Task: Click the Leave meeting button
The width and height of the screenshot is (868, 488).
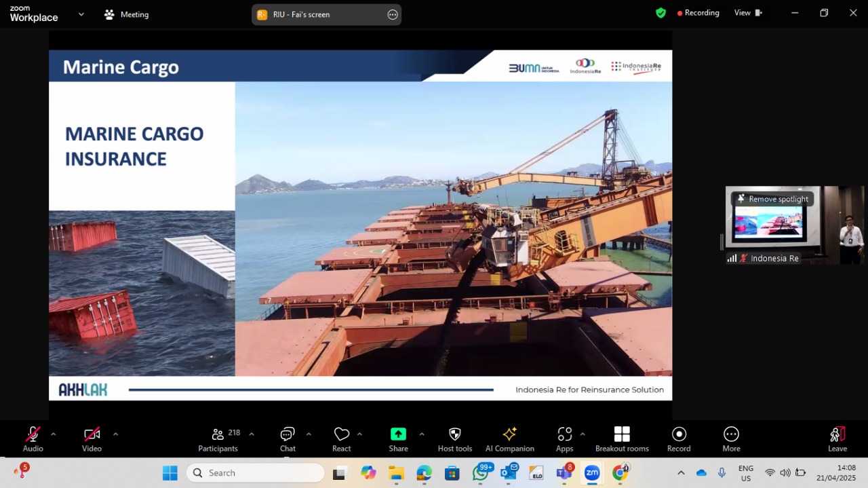Action: point(837,439)
